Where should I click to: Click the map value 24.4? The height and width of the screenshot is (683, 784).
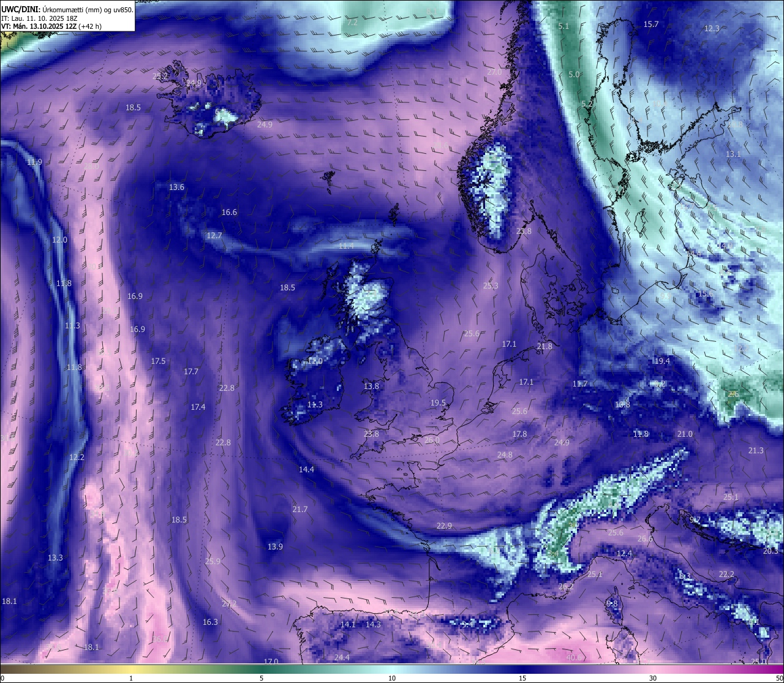click(342, 658)
